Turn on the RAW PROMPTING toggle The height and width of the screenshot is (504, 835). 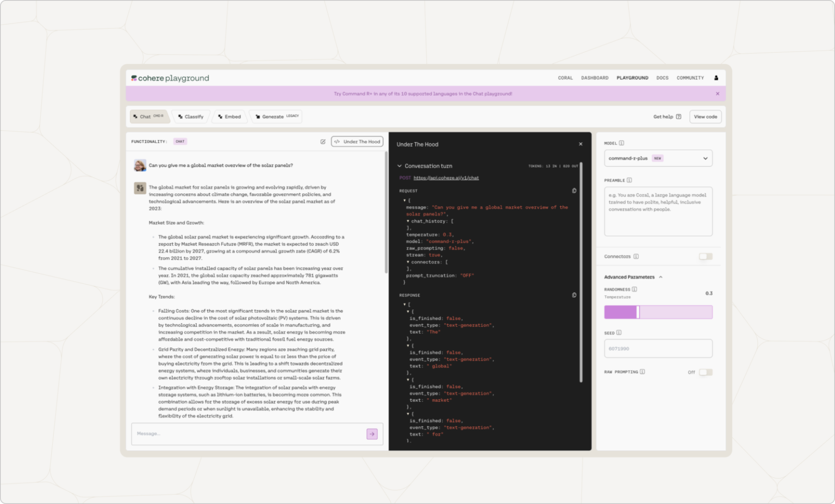click(x=706, y=372)
